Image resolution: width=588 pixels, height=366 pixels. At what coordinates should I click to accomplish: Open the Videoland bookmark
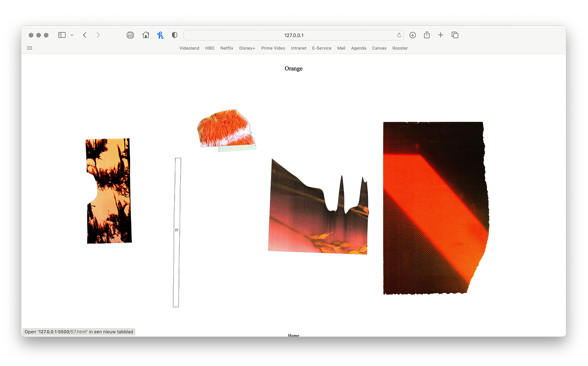click(x=189, y=48)
